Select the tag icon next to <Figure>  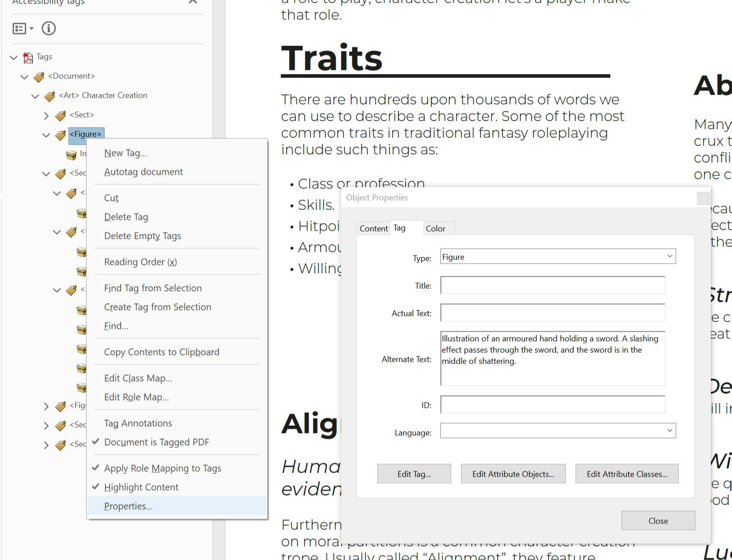click(60, 134)
